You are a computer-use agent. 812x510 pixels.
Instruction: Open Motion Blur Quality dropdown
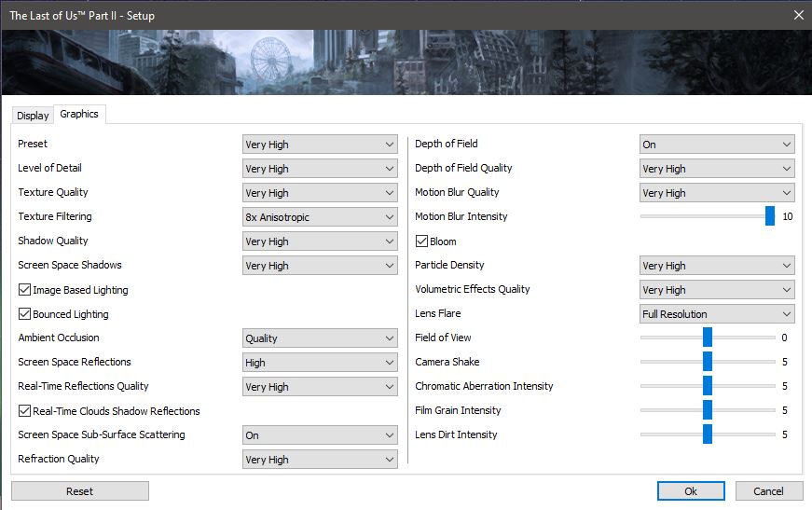pyautogui.click(x=717, y=193)
